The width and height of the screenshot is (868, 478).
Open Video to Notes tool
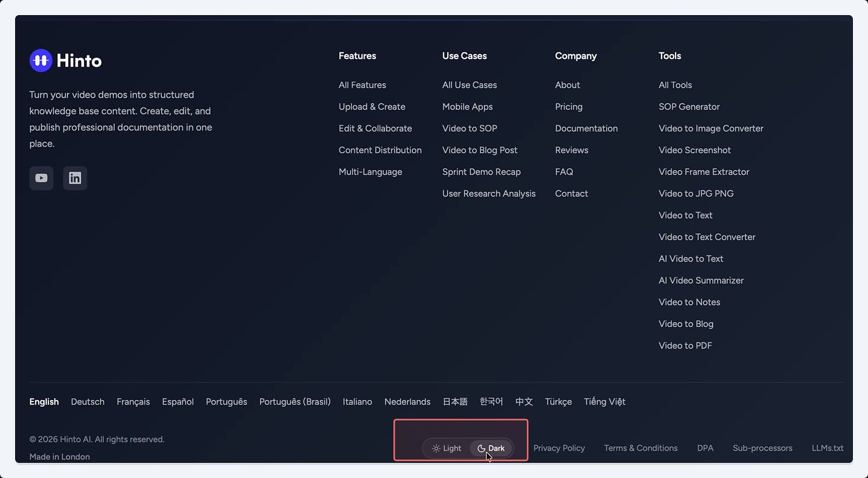[689, 302]
